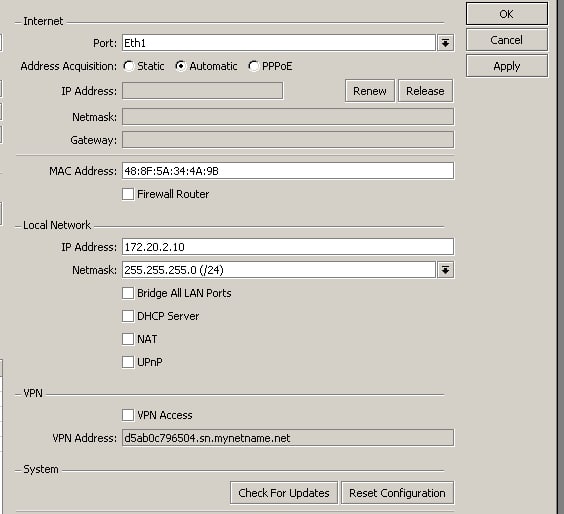Viewport: 564px width, 514px height.
Task: Click the VPN section heading
Action: point(33,394)
